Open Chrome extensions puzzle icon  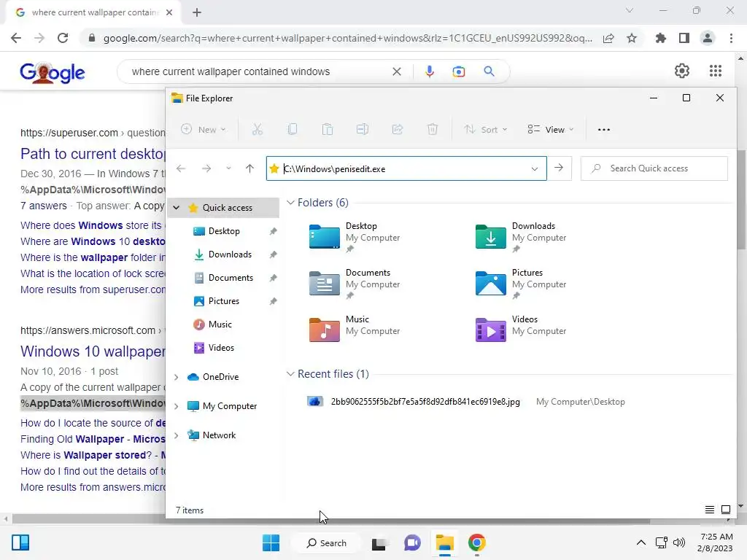point(660,38)
